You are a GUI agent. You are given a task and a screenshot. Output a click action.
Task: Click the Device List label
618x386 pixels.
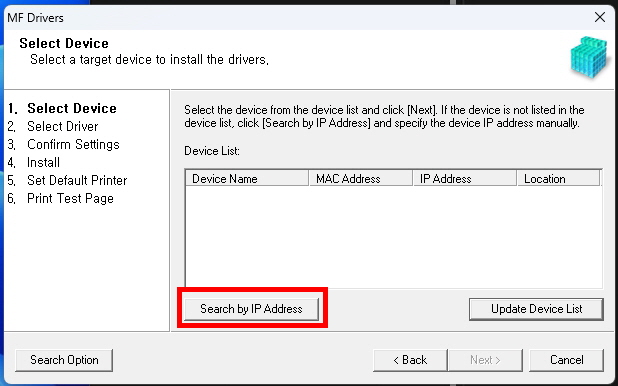(212, 151)
